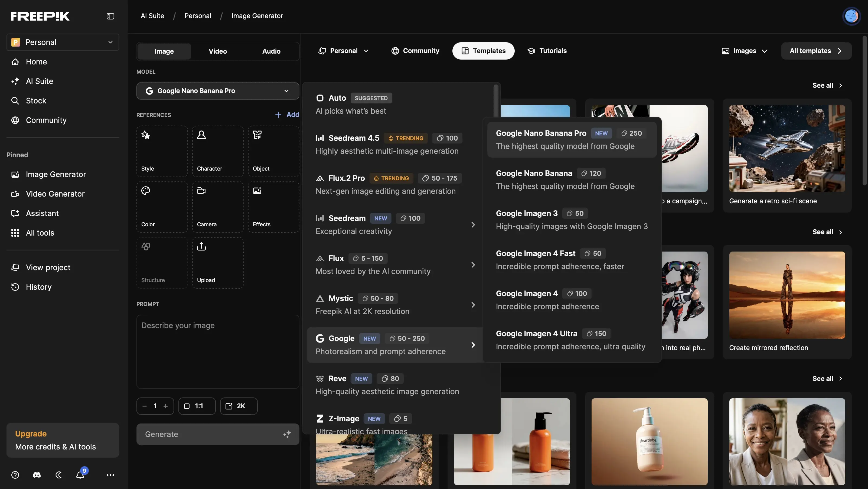Select the Character reference icon
This screenshot has width=868, height=489.
pos(217,150)
